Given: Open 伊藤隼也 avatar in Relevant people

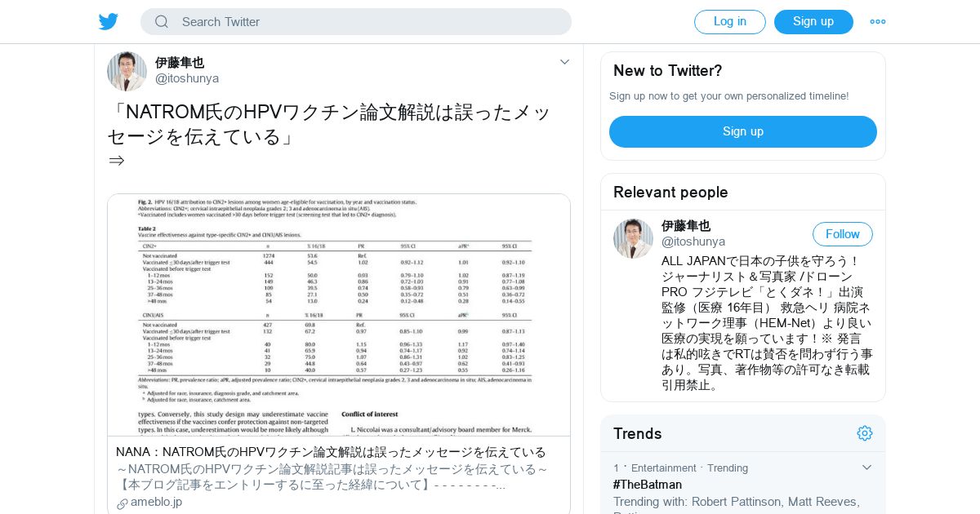Looking at the screenshot, I should (x=633, y=238).
